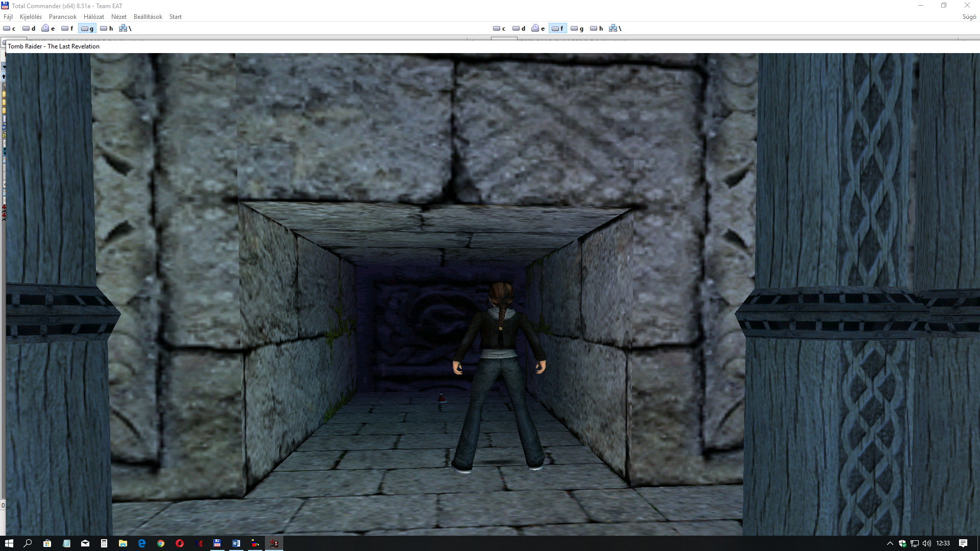Activate drive h button in right panel
Image resolution: width=980 pixels, height=551 pixels.
pyautogui.click(x=597, y=29)
